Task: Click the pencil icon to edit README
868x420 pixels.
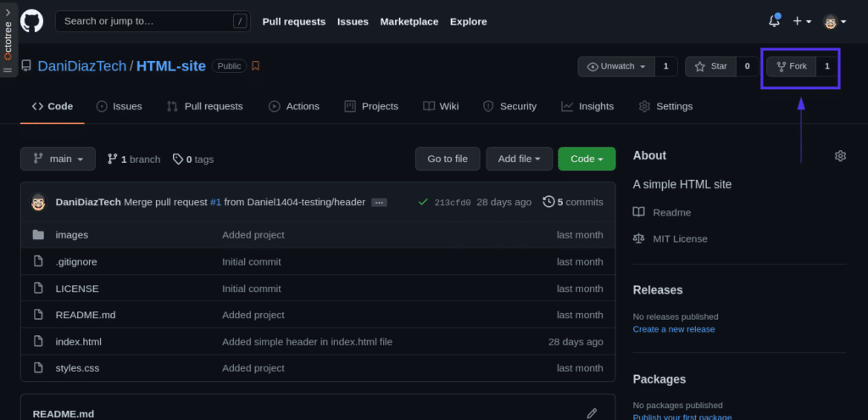Action: click(x=592, y=413)
